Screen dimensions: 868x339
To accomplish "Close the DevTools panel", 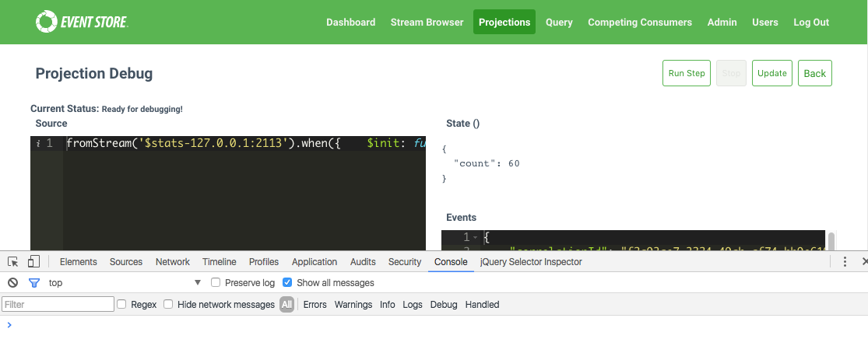I will click(x=864, y=262).
